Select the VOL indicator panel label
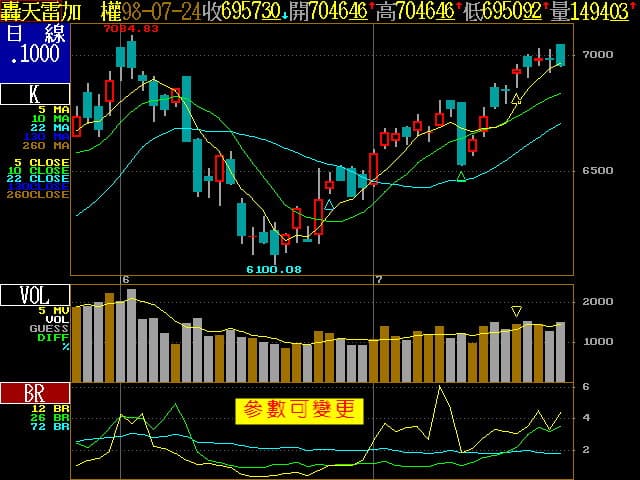This screenshot has height=480, width=640. [x=35, y=295]
